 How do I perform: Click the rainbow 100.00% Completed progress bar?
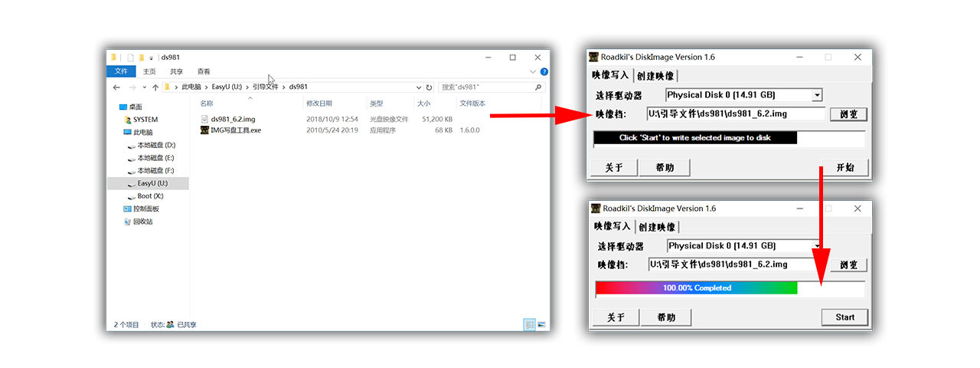[697, 288]
